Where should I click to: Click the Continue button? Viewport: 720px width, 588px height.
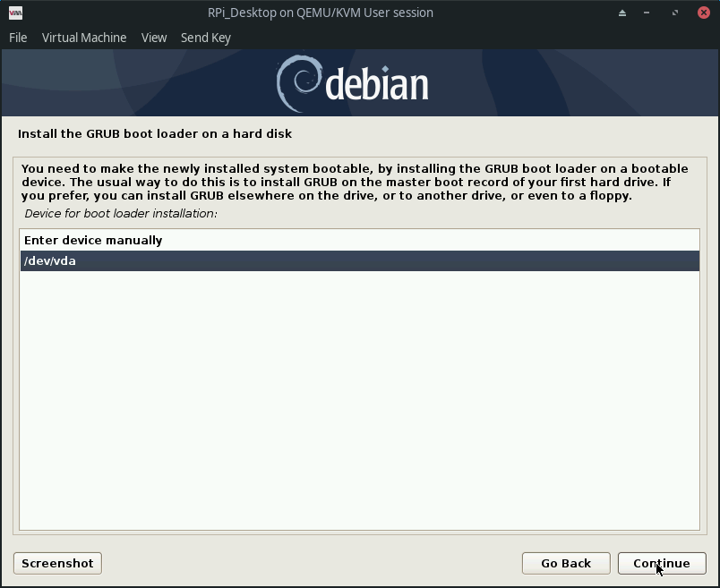click(x=662, y=563)
